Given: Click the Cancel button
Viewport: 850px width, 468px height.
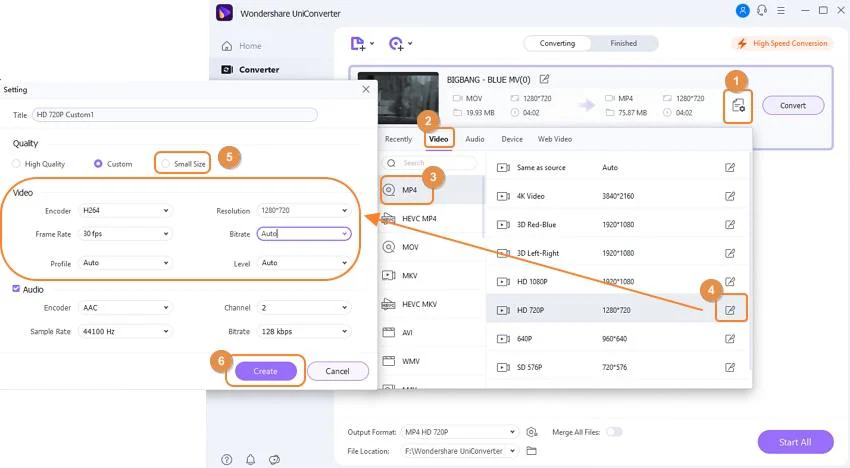Looking at the screenshot, I should 337,371.
